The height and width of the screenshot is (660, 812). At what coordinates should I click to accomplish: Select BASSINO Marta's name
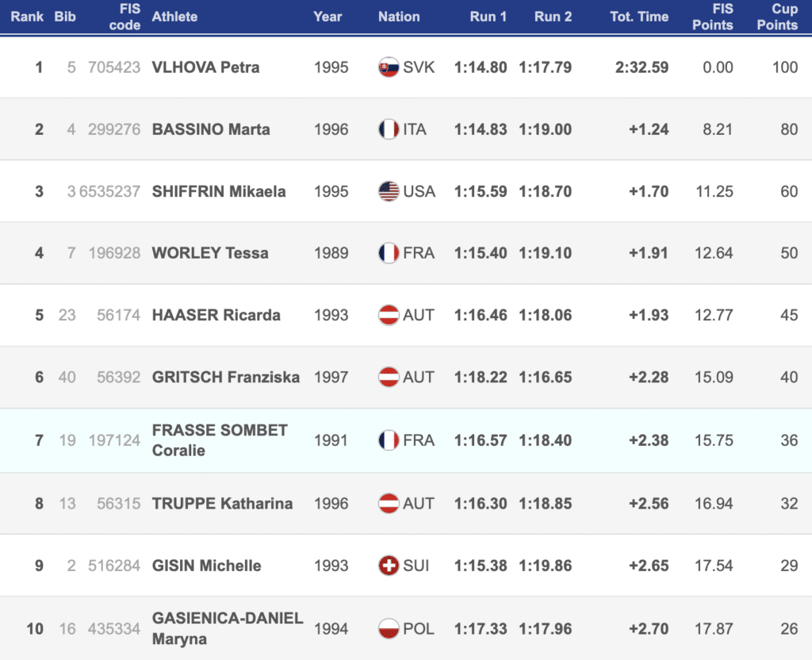[x=211, y=129]
